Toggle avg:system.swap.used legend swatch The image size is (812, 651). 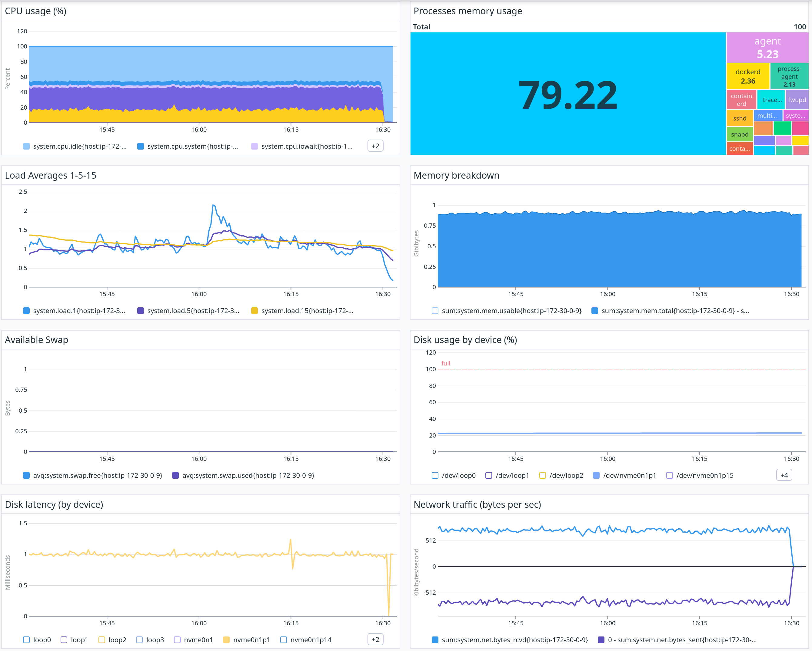coord(175,476)
